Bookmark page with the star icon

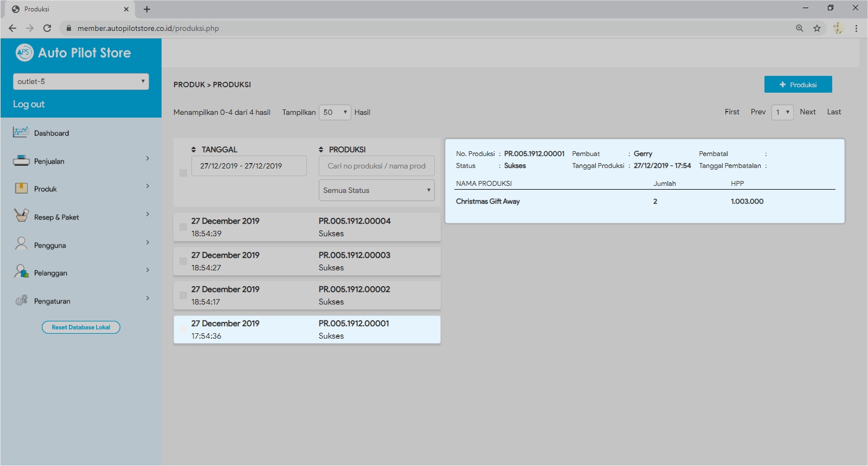tap(816, 28)
